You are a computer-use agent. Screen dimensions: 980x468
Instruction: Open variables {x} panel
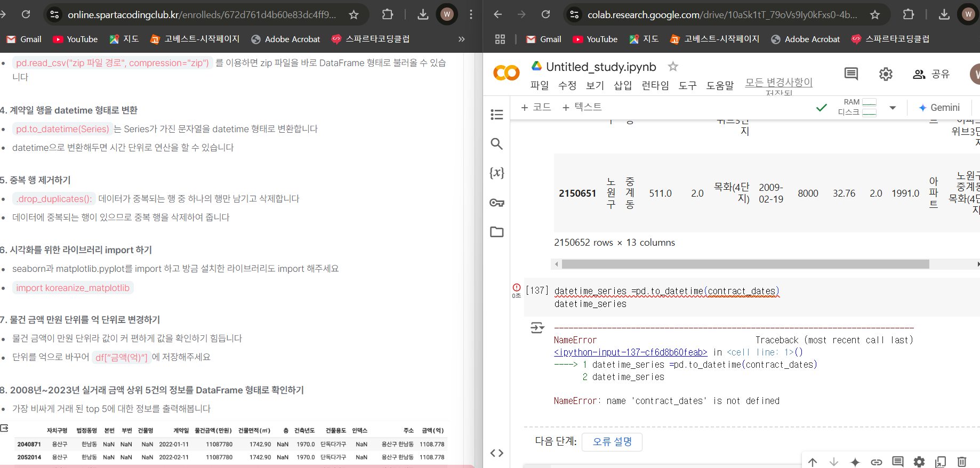pyautogui.click(x=497, y=173)
